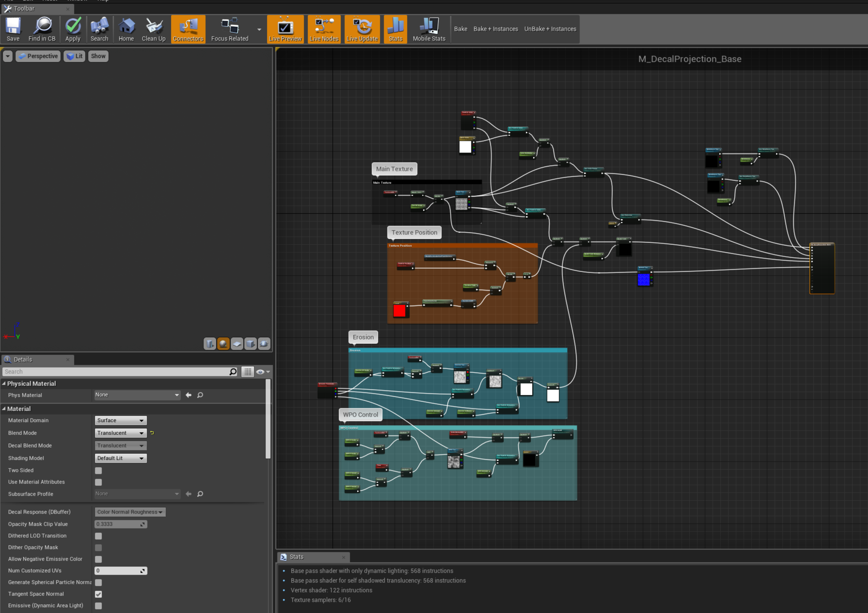The height and width of the screenshot is (613, 868).
Task: Uncheck the Tangent Space Normal checkbox
Action: coord(98,594)
